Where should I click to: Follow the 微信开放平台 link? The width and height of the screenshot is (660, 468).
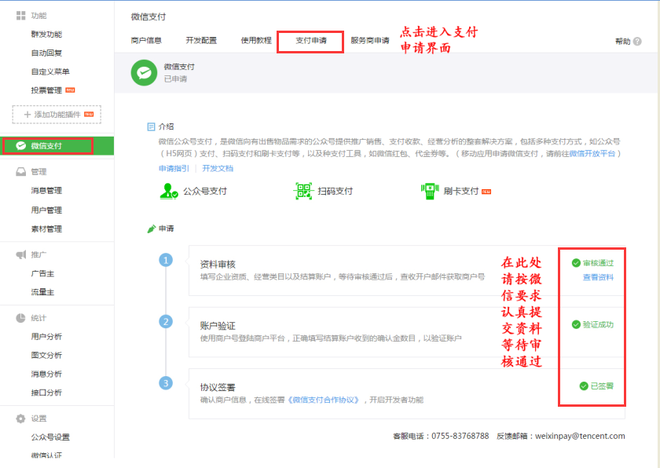pos(592,154)
